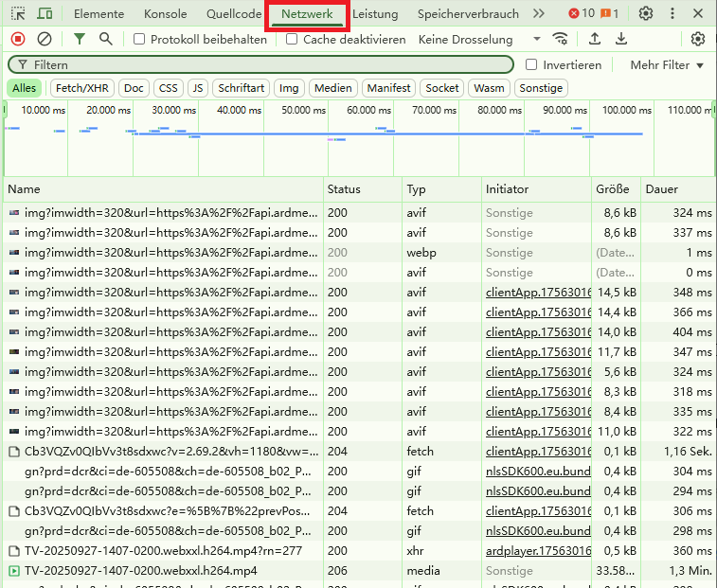This screenshot has width=717, height=588.
Task: Switch to the Konsole tab
Action: click(x=165, y=14)
